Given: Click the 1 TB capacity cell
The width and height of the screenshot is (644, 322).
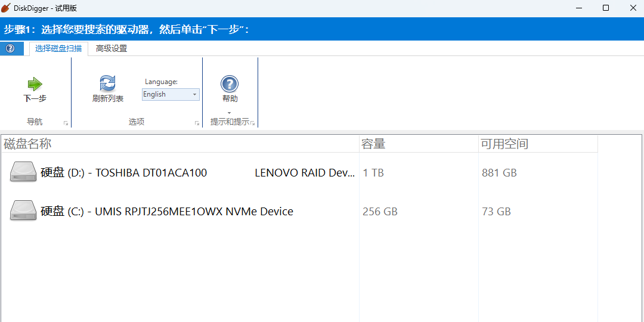Looking at the screenshot, I should coord(373,173).
